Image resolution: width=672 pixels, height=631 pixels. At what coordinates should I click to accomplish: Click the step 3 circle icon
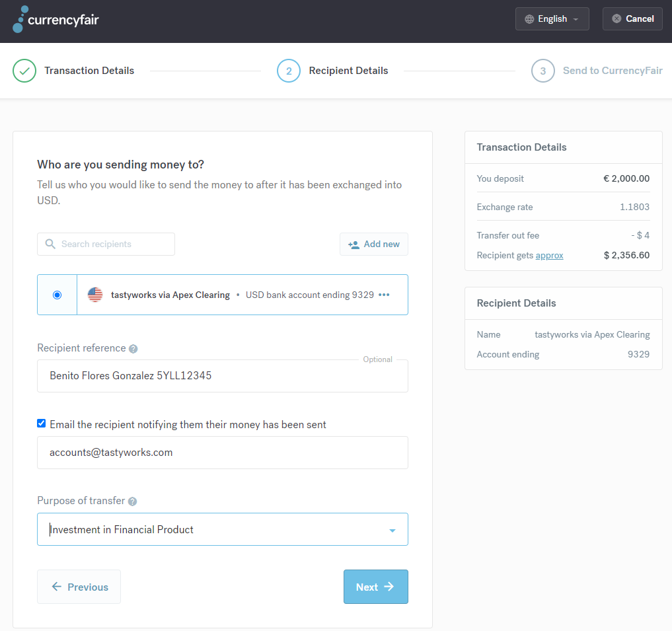coord(543,71)
